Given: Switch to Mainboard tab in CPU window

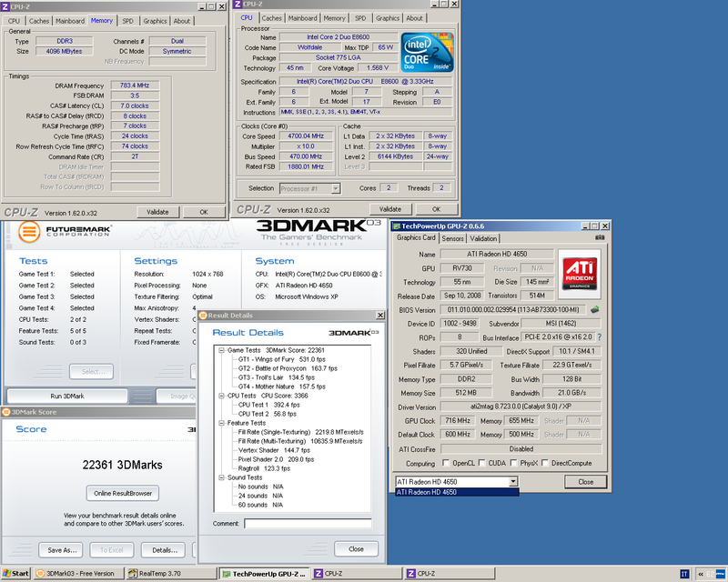Looking at the screenshot, I should (x=302, y=18).
